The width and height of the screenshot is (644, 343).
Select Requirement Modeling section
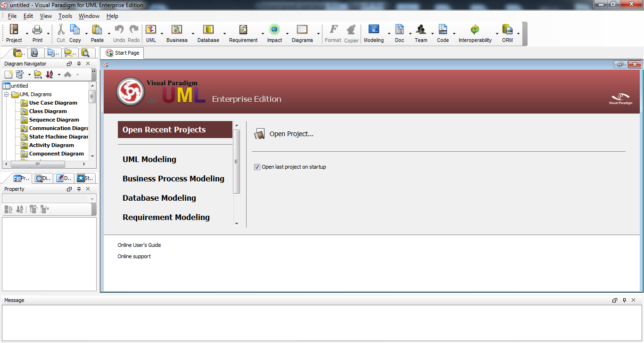(x=166, y=217)
